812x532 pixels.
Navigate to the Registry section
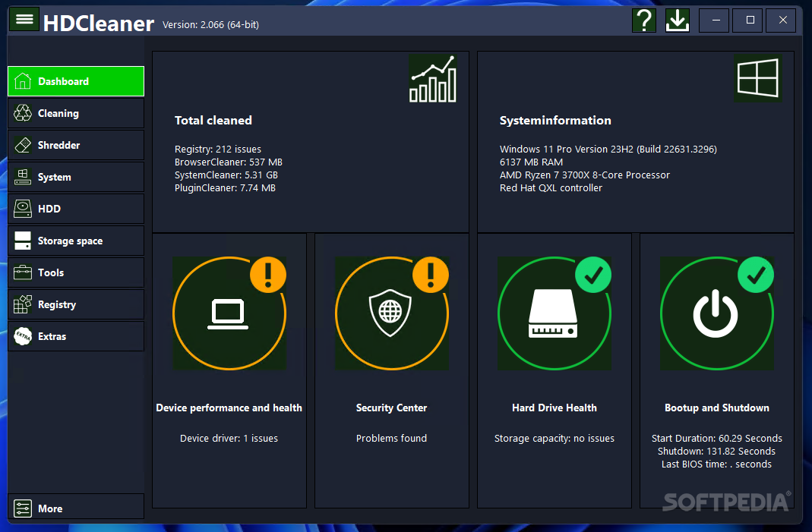(76, 304)
